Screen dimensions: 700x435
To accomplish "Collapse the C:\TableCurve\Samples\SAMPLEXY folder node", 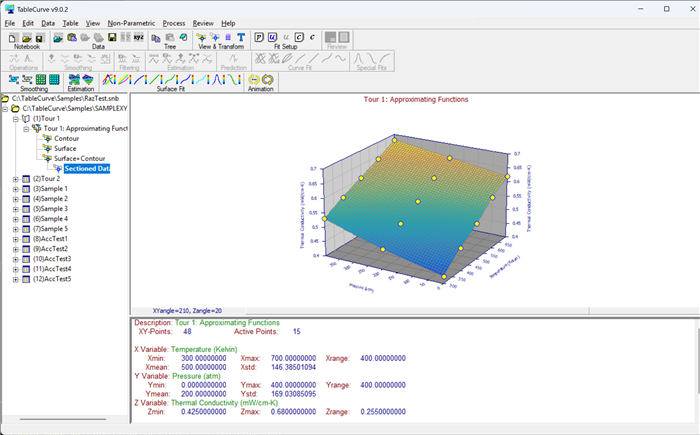I will click(5, 109).
